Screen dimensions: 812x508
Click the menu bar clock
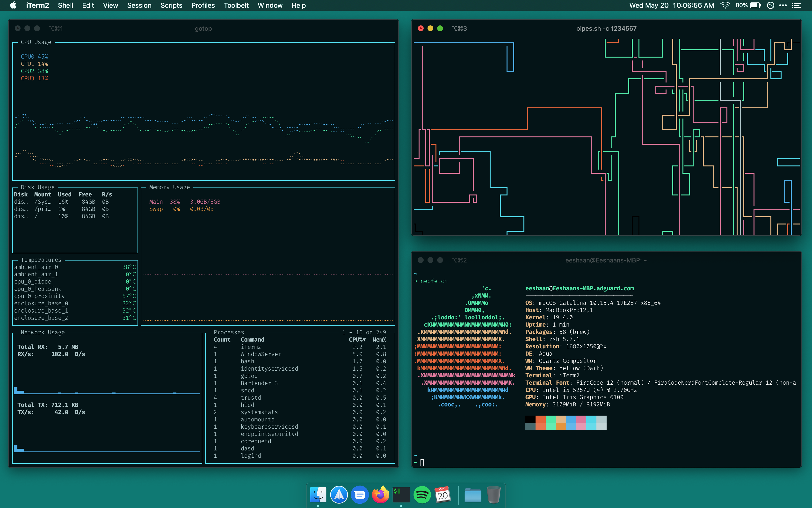[x=671, y=5]
